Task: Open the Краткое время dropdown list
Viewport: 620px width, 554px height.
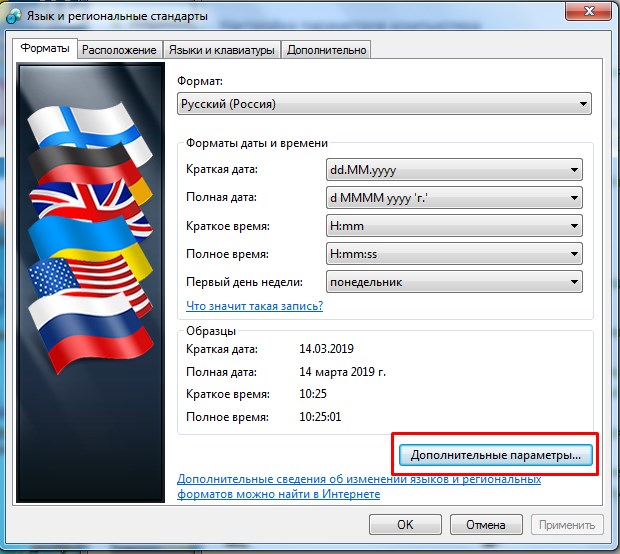Action: [455, 226]
